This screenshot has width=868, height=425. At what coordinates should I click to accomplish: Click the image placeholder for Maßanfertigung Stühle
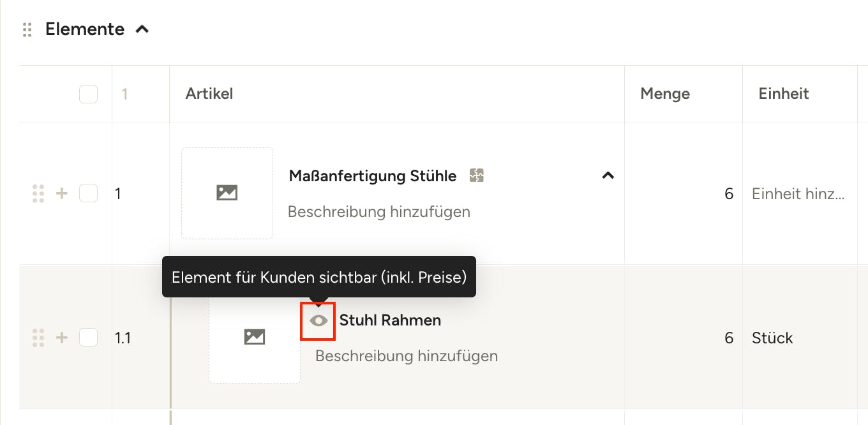[227, 193]
